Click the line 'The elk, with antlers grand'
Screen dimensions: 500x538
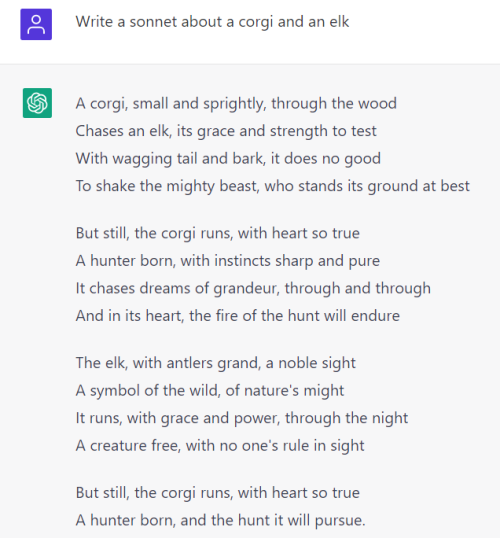point(216,363)
